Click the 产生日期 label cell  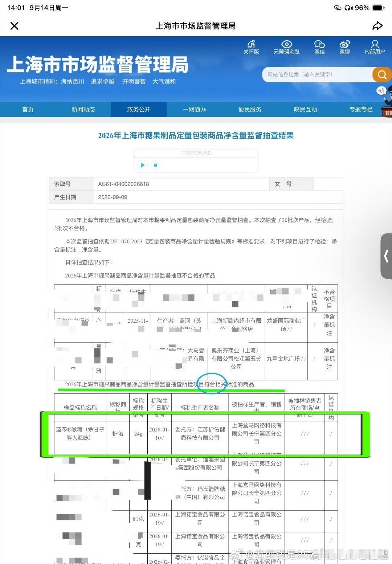click(x=71, y=197)
